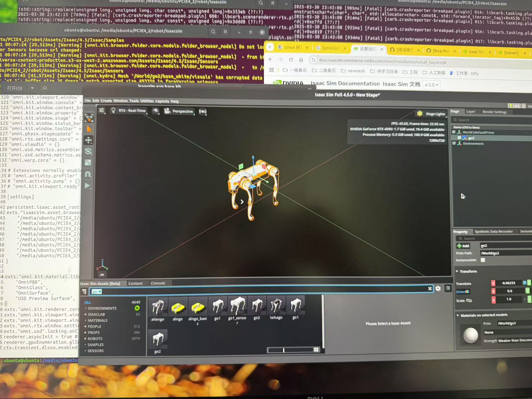Pick the orange arrow Select tool
532x399 pixels.
tap(89, 129)
